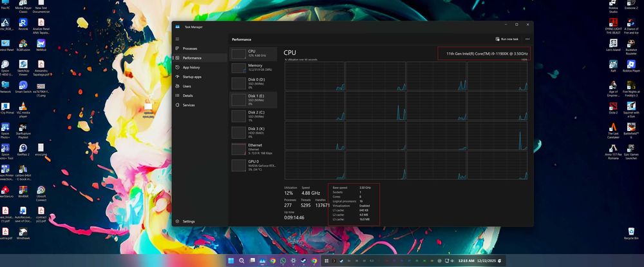Open Raft desktop shortcut
The height and width of the screenshot is (267, 644).
pos(613,66)
